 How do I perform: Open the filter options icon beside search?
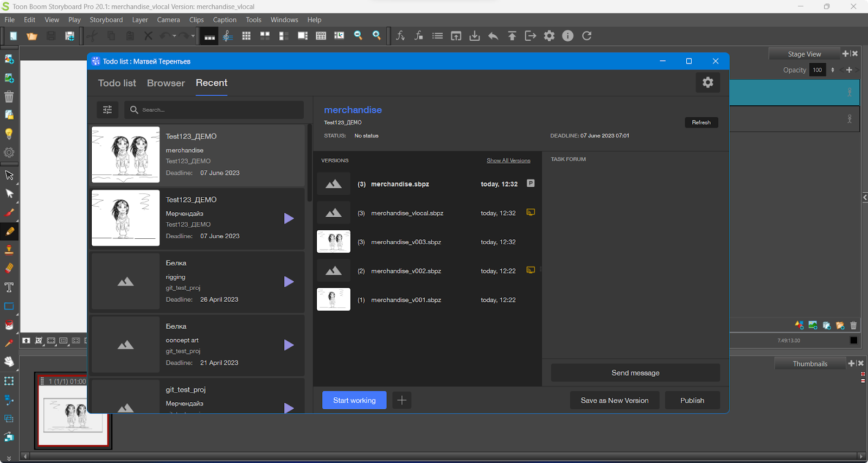pyautogui.click(x=107, y=110)
